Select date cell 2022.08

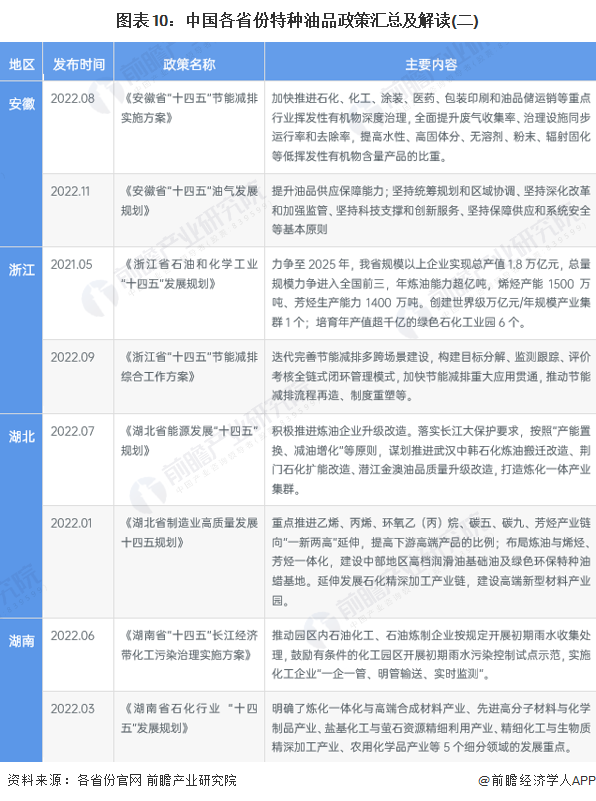73,98
